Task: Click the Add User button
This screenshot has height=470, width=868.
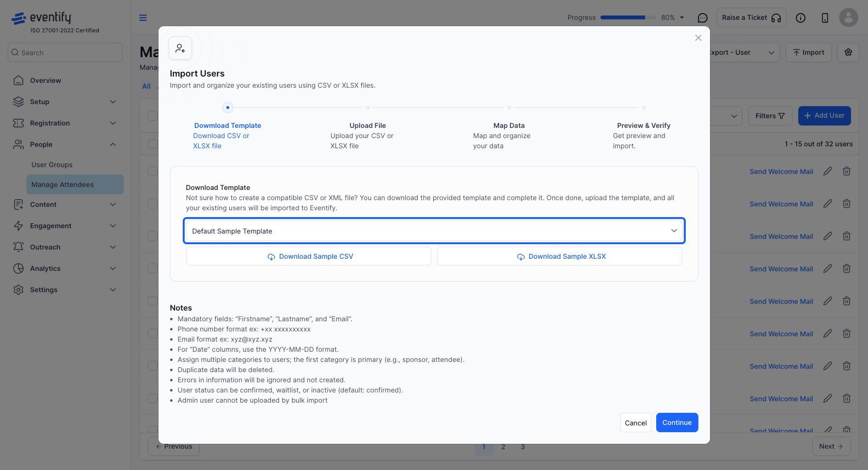Action: point(824,116)
